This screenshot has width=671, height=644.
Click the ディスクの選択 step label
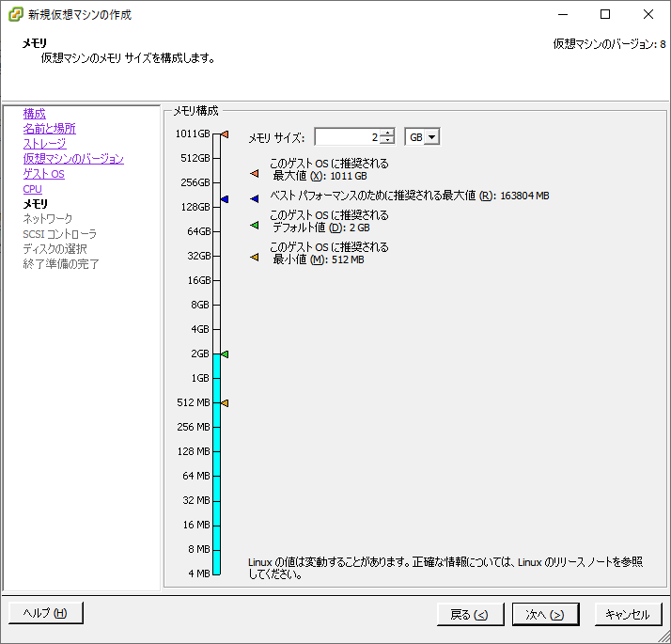click(55, 249)
